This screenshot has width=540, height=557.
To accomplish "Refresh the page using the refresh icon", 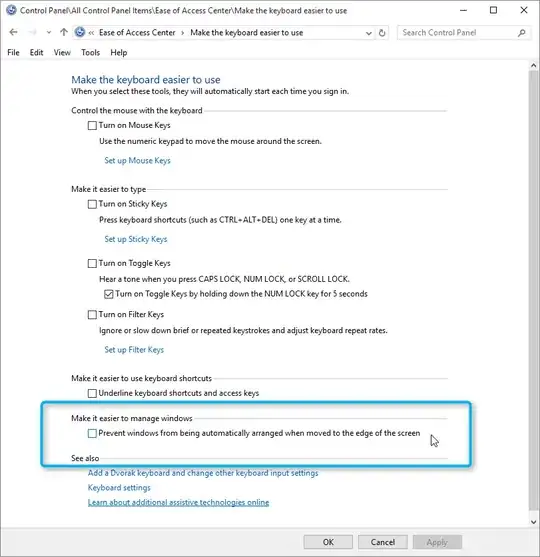I will (x=382, y=33).
